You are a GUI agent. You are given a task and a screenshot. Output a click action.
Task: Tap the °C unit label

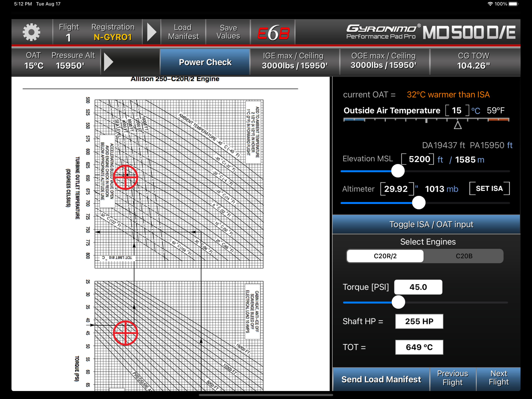pyautogui.click(x=476, y=111)
